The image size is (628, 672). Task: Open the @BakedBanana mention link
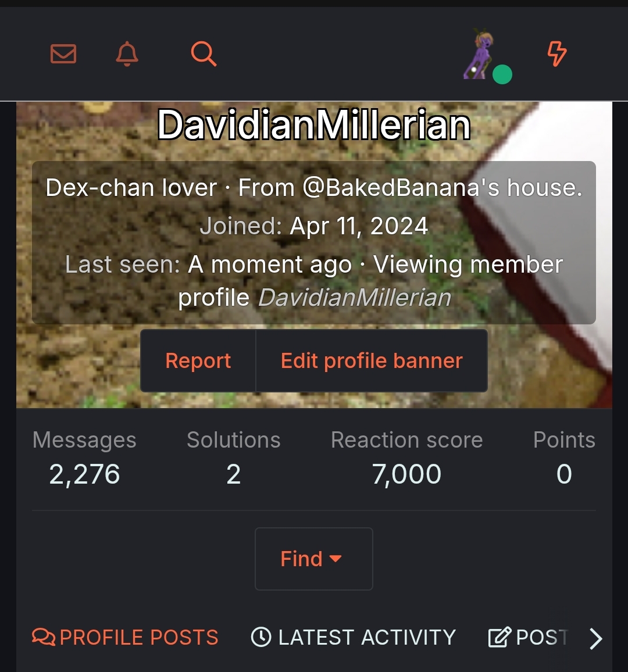[x=401, y=188]
